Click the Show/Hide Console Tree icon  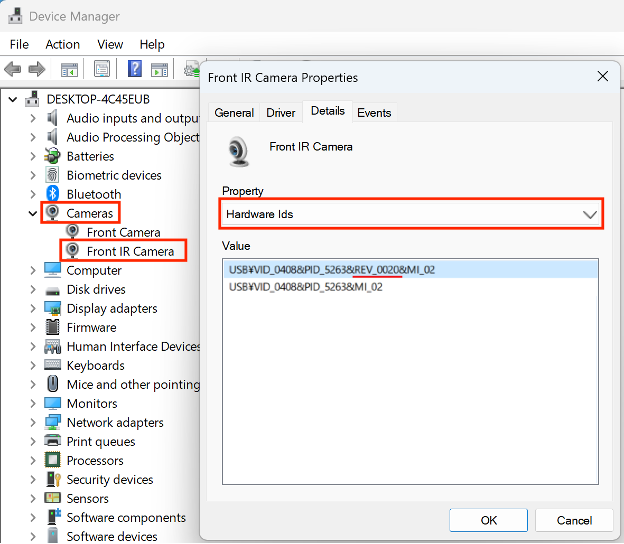pos(69,69)
